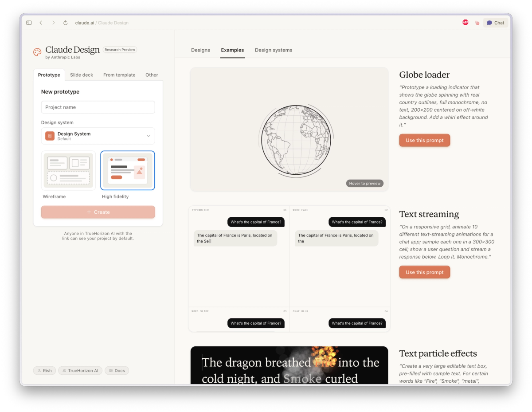
Task: Click the New prototype heading
Action: coord(60,92)
